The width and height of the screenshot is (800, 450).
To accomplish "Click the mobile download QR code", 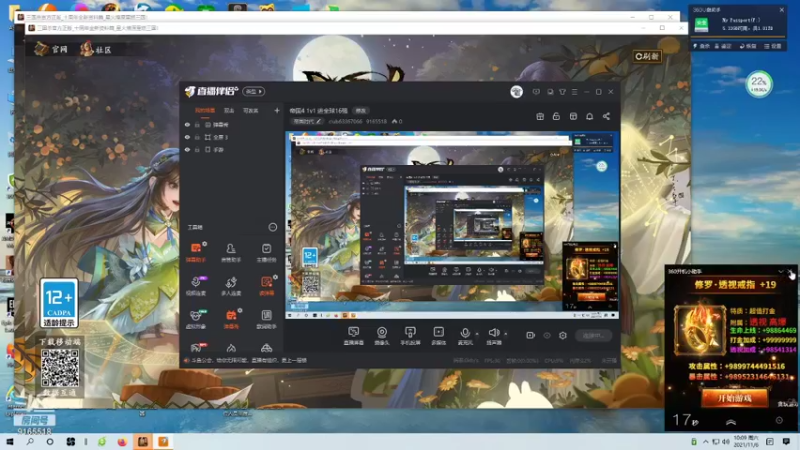I will pyautogui.click(x=60, y=368).
